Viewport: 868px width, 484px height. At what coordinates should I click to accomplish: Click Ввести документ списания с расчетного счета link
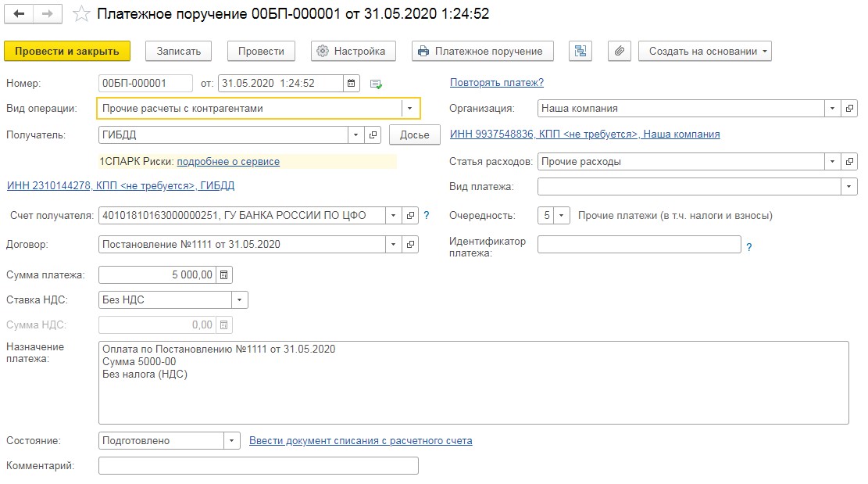point(360,441)
